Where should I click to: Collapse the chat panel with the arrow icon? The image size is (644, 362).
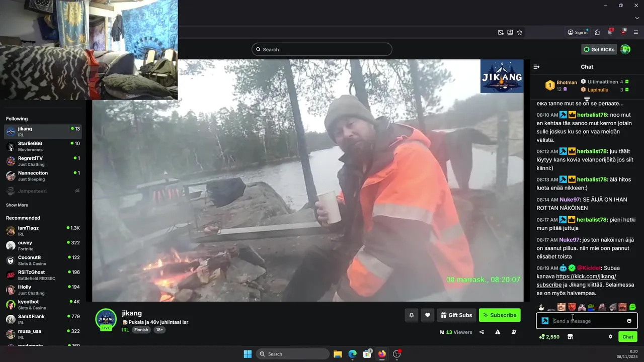pyautogui.click(x=536, y=66)
